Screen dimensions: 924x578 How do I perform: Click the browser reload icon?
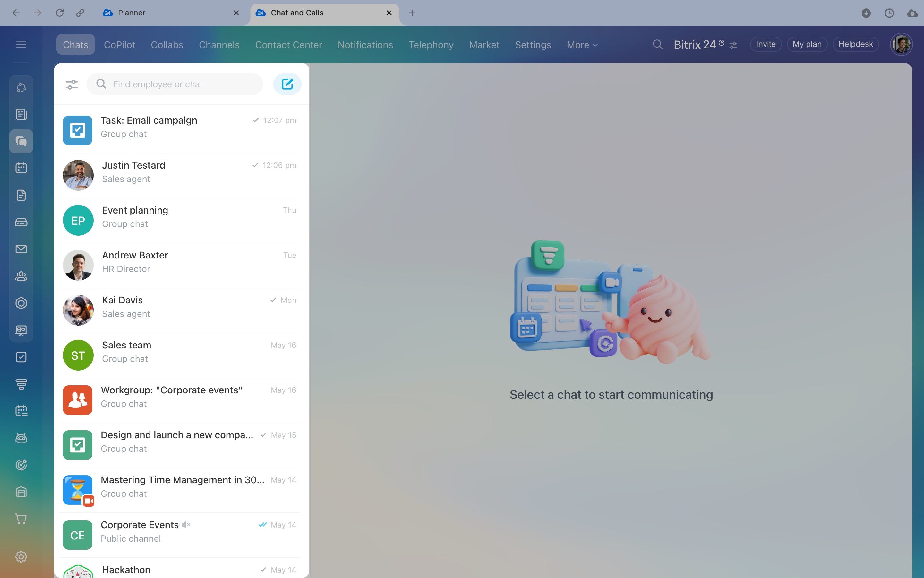pos(60,13)
